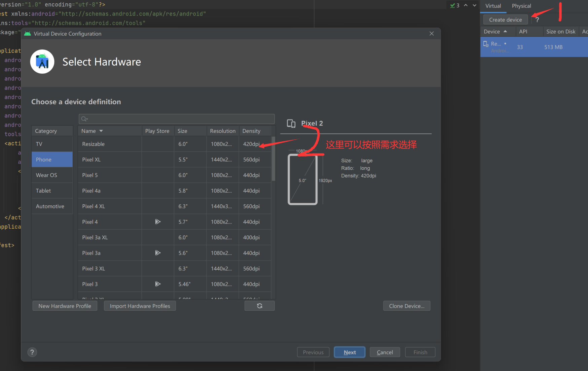Click the Clone Device... button
This screenshot has height=371, width=588.
pyautogui.click(x=407, y=306)
